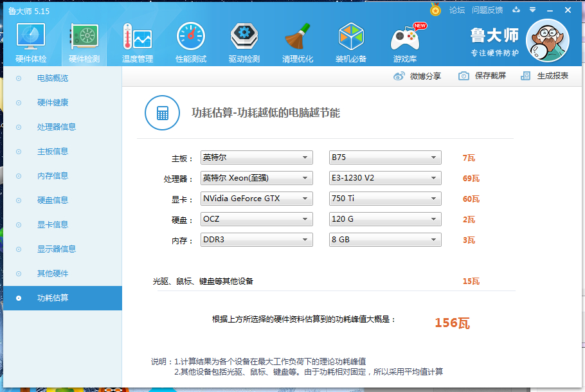Click 微博分享 share button
585x392 pixels.
click(x=417, y=76)
